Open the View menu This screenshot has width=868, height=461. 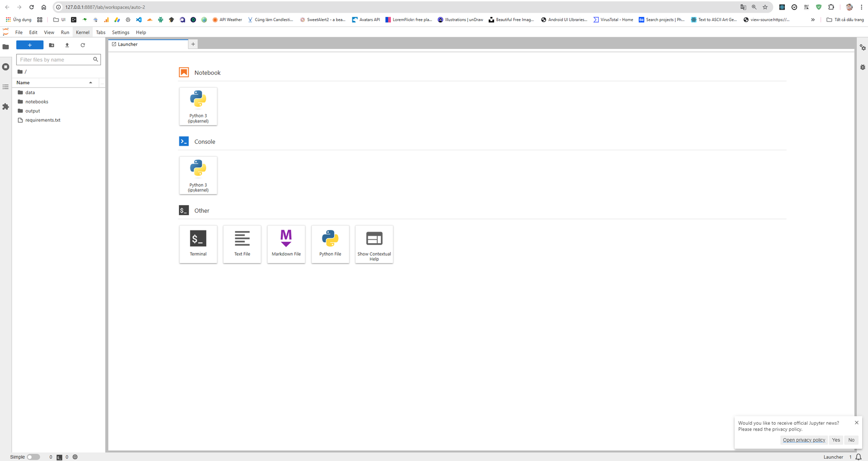tap(49, 32)
